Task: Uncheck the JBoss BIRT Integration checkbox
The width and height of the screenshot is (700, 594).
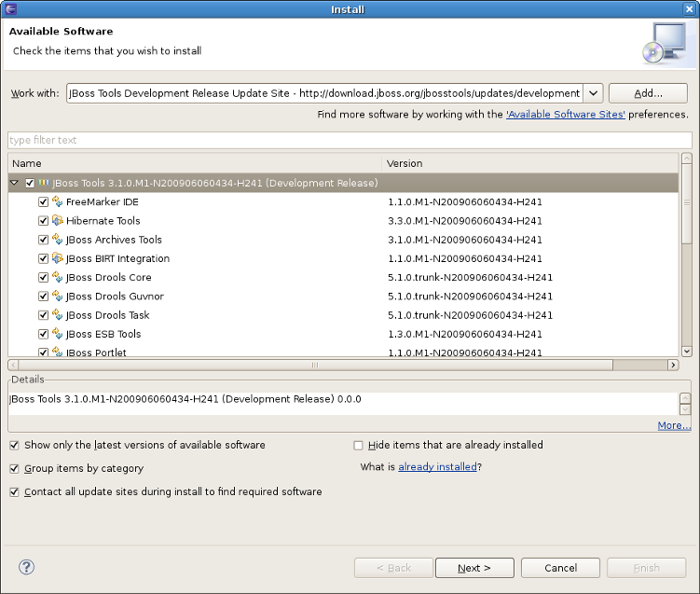Action: click(x=43, y=258)
